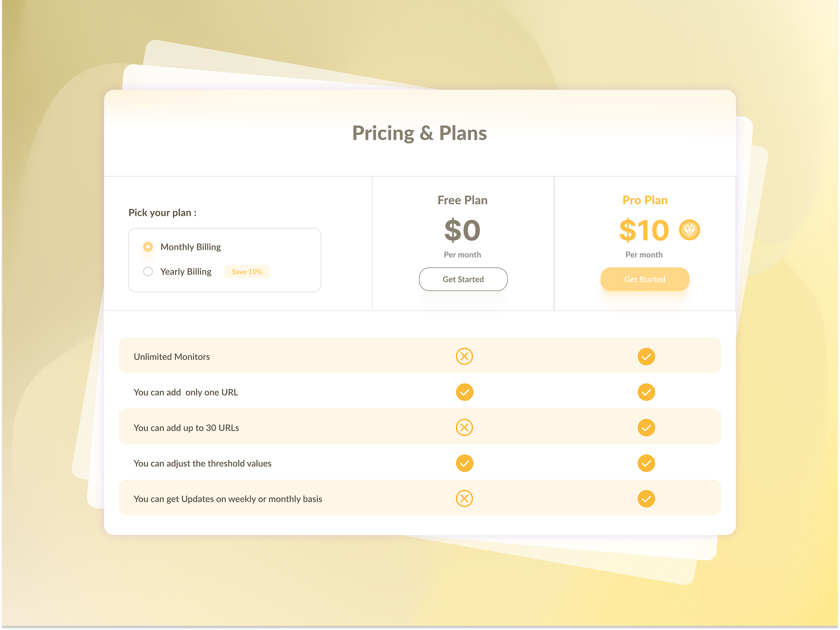Click the Pro Plan checkmark for weekly Updates
The height and width of the screenshot is (630, 840).
(x=646, y=499)
